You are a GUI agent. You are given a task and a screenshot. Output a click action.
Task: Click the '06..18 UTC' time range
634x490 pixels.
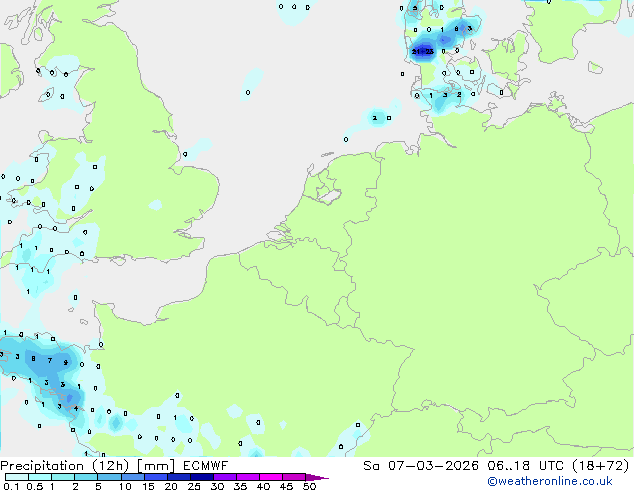point(525,466)
